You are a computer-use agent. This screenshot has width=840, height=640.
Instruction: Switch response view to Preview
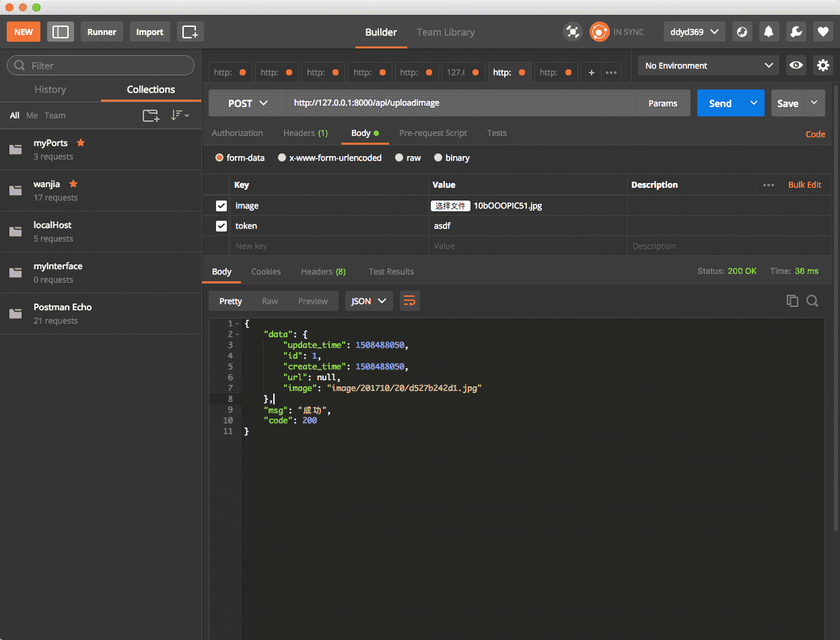tap(313, 301)
